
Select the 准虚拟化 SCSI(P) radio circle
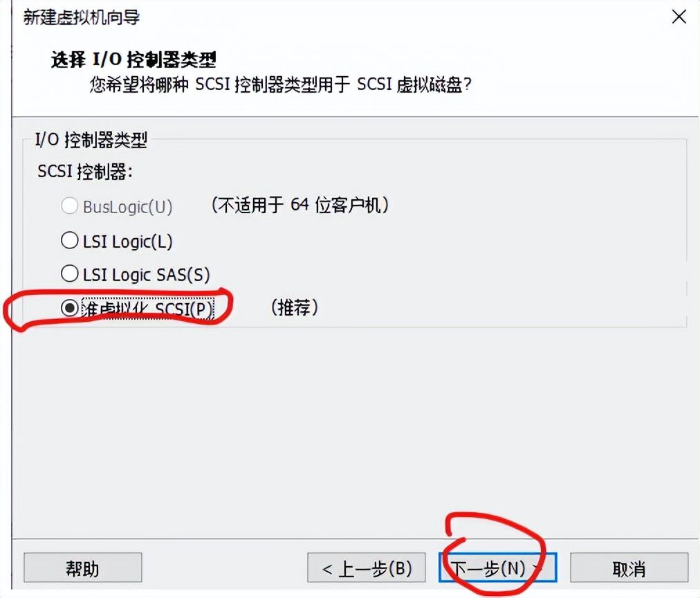(70, 308)
